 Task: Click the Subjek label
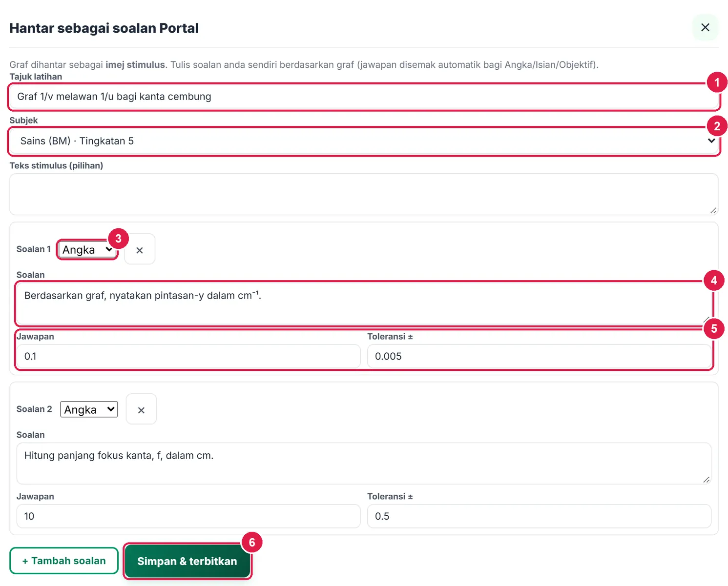tap(23, 120)
